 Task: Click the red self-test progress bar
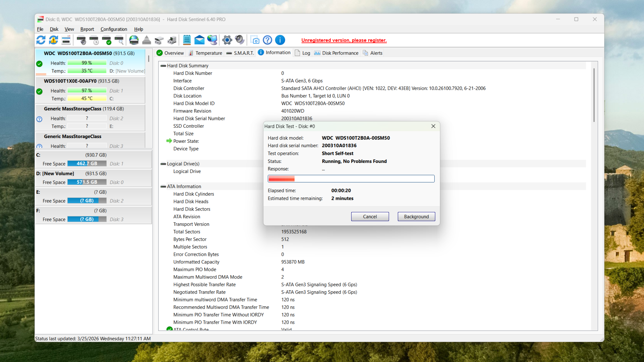351,179
